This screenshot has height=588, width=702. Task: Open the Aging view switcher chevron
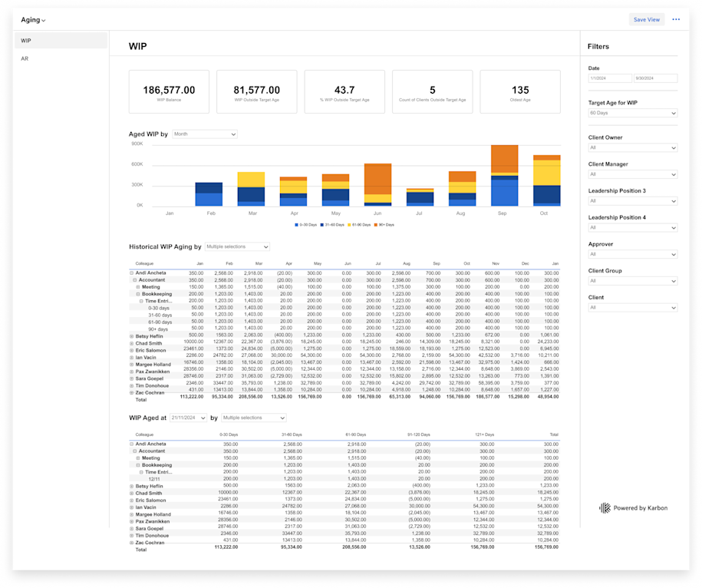[x=43, y=19]
